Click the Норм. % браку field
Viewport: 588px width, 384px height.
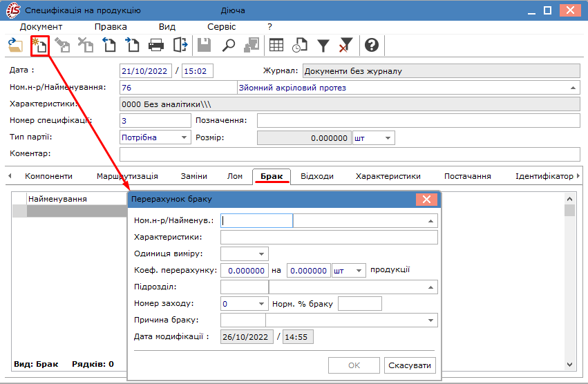coord(360,304)
